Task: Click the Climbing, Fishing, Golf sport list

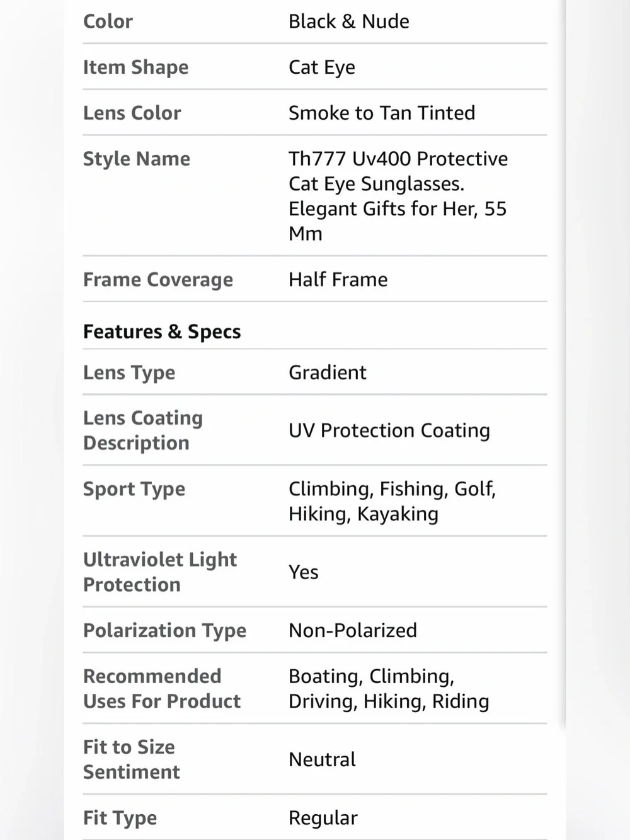Action: [x=392, y=501]
